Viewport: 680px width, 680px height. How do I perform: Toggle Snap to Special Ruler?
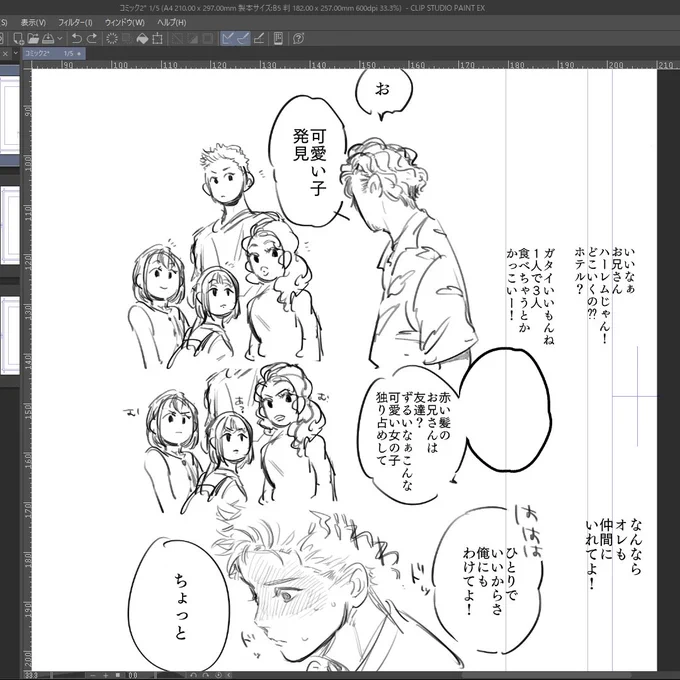243,39
